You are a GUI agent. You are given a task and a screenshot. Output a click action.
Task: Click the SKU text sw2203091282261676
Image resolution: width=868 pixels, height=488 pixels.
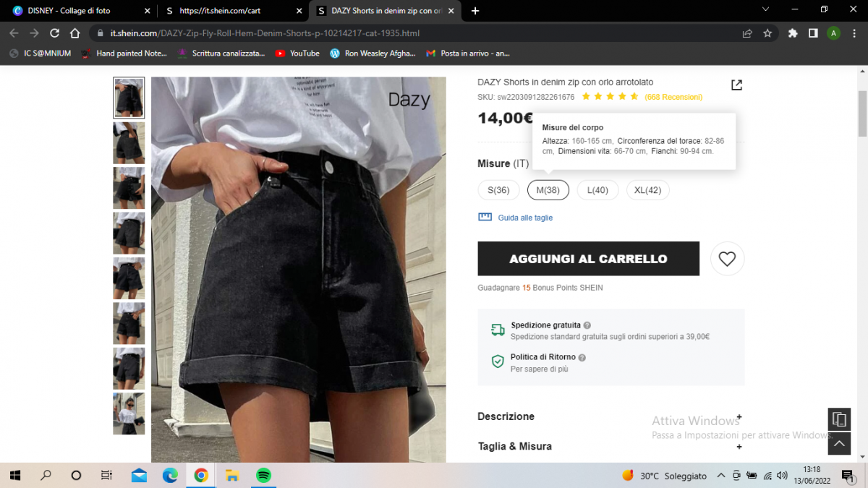[526, 97]
